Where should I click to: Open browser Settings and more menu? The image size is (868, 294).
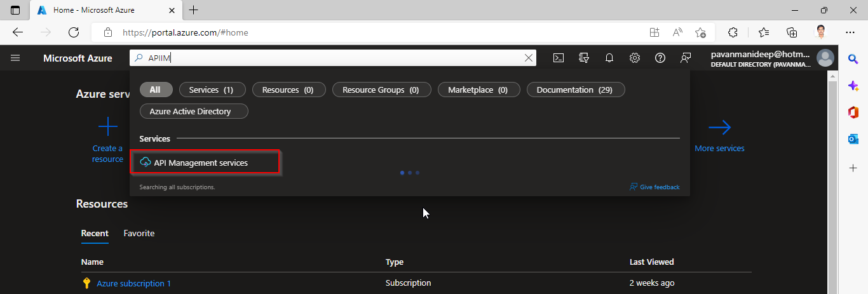[850, 32]
